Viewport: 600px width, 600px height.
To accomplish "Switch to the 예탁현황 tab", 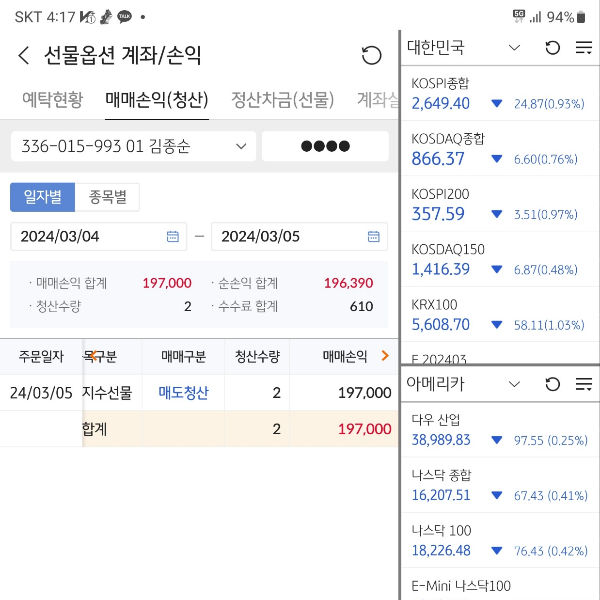I will click(53, 99).
